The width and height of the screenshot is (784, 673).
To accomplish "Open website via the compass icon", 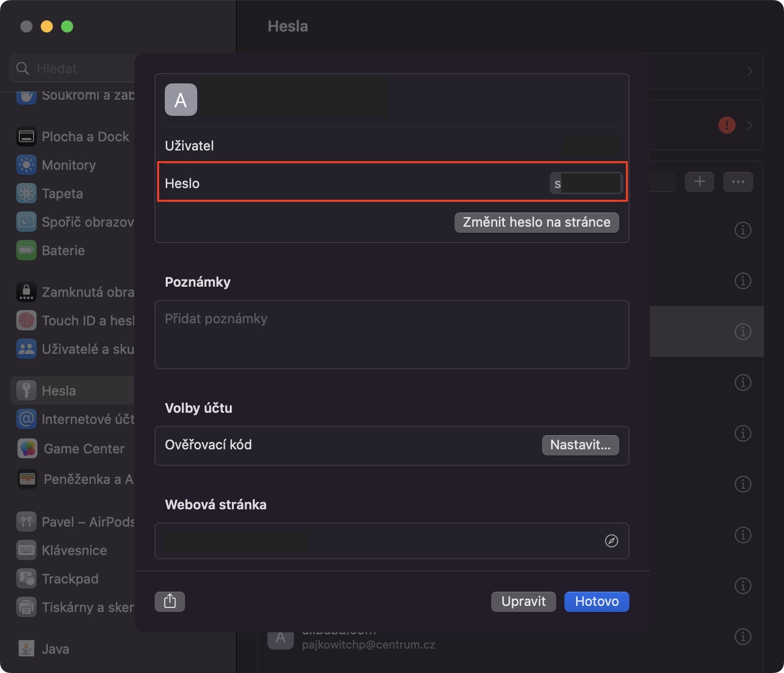I will pos(611,541).
